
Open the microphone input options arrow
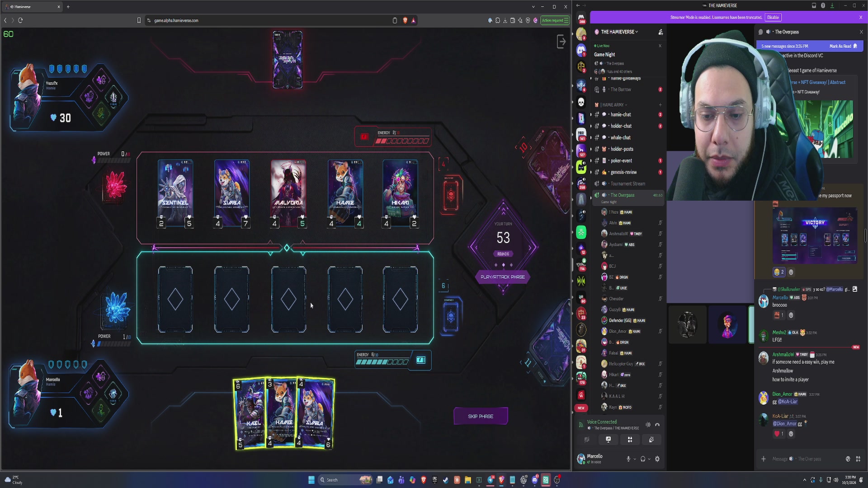635,459
